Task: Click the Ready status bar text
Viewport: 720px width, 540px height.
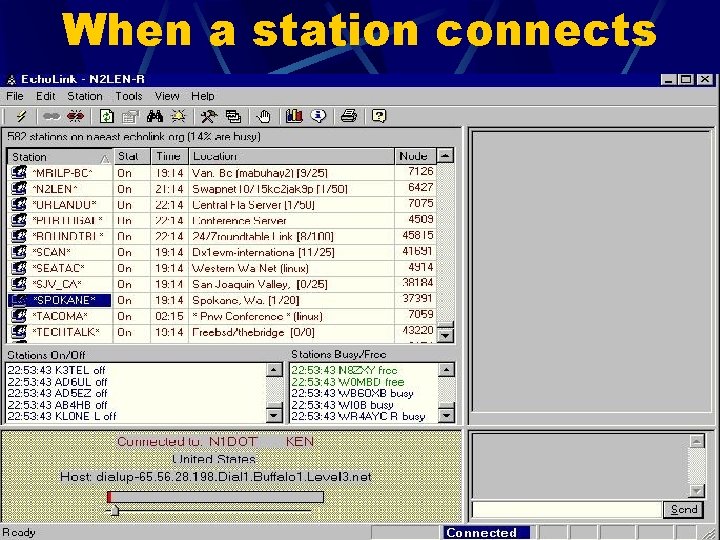Action: pyautogui.click(x=19, y=532)
